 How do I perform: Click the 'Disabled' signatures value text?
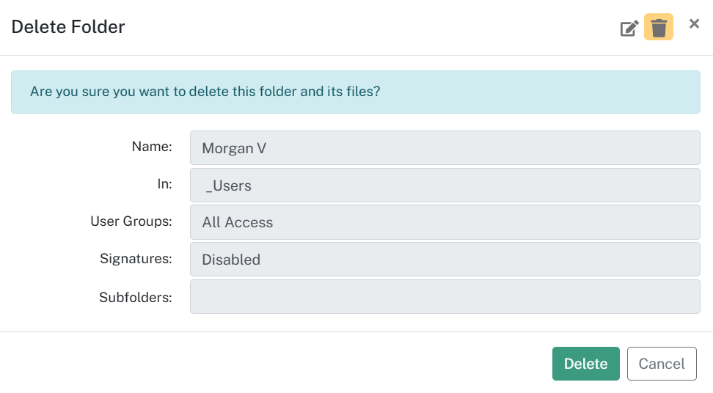231,260
